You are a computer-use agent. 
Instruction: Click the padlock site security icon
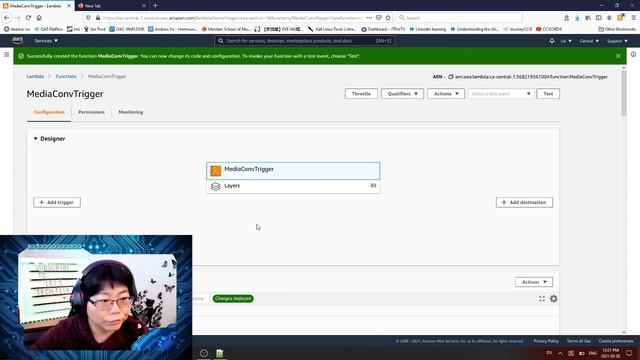(98, 18)
